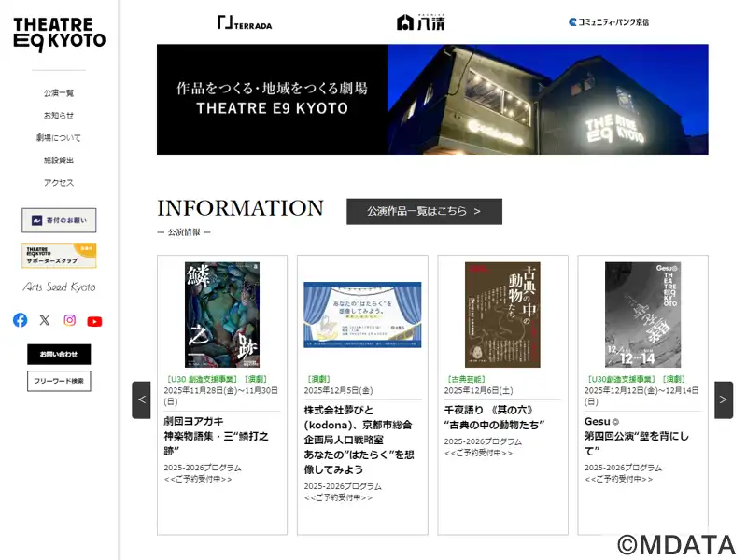
Task: Click the お問い合わせ button
Action: [x=59, y=355]
